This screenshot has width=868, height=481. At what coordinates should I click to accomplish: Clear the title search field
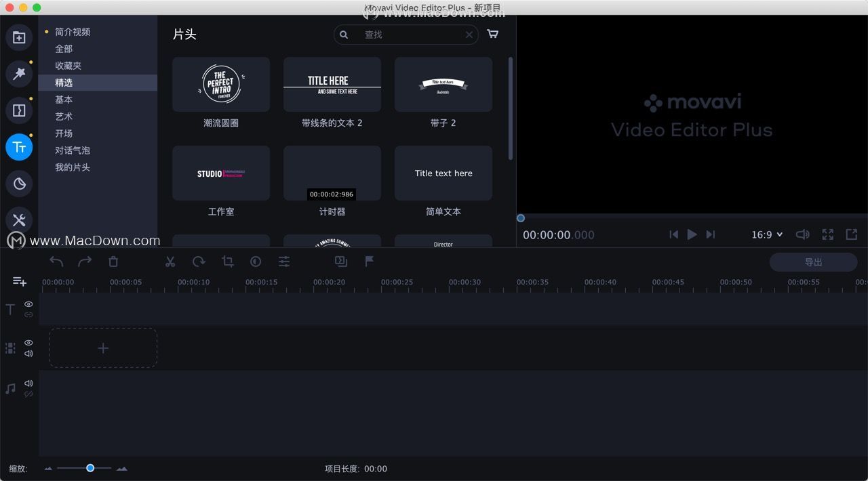click(x=469, y=35)
